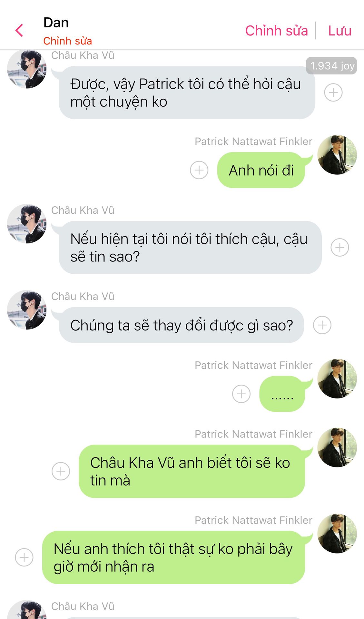Tap plus icon next to "Chúng ta sẽ thay đổi"
Image resolution: width=364 pixels, height=619 pixels.
click(322, 325)
